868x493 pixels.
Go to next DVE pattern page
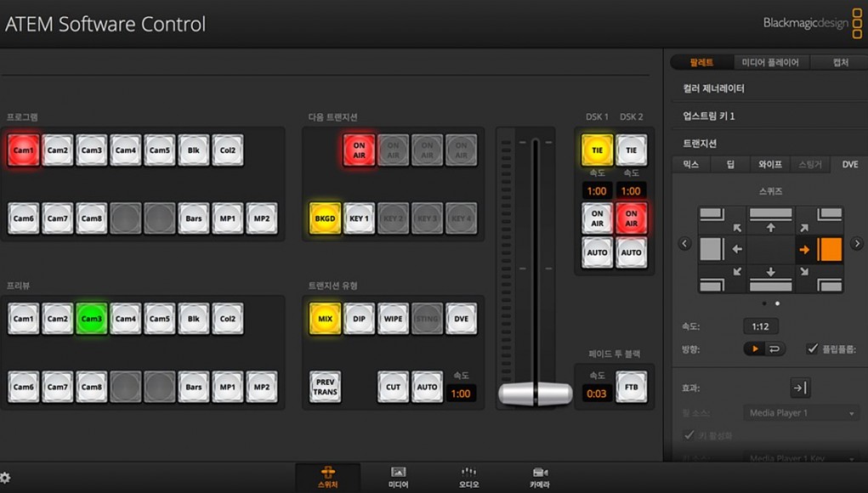857,243
